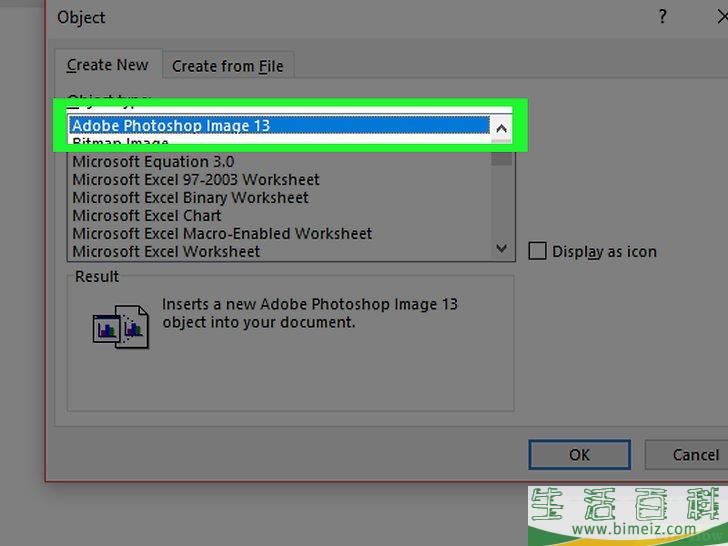Choose Bitmap Image from the list
The image size is (728, 546).
coord(120,144)
